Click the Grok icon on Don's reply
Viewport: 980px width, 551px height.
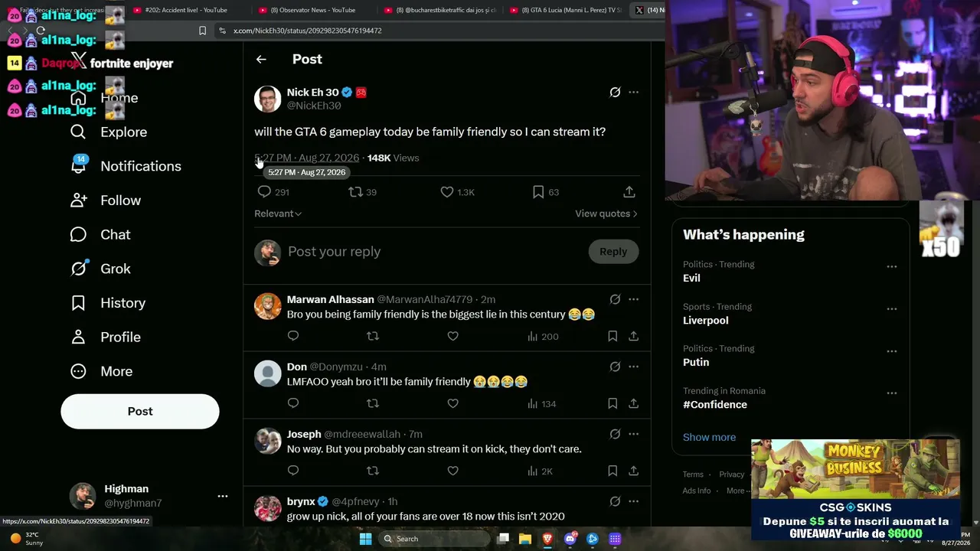(615, 367)
